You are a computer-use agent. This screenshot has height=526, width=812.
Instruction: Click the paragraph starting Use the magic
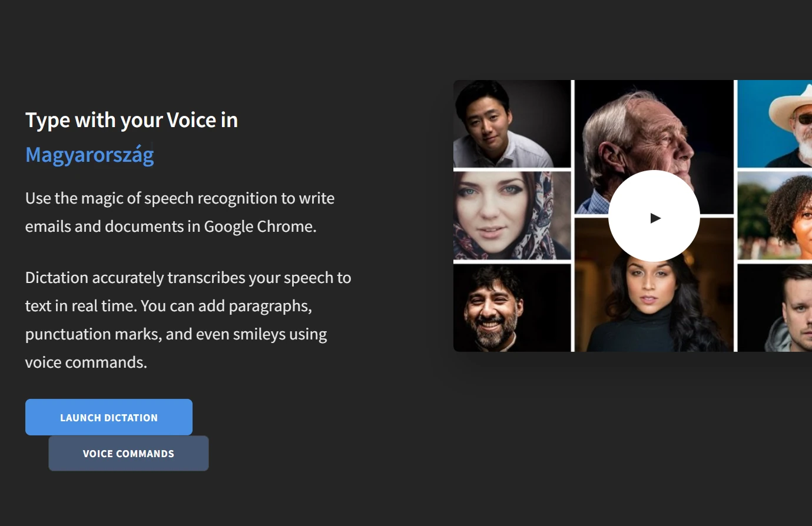point(180,212)
